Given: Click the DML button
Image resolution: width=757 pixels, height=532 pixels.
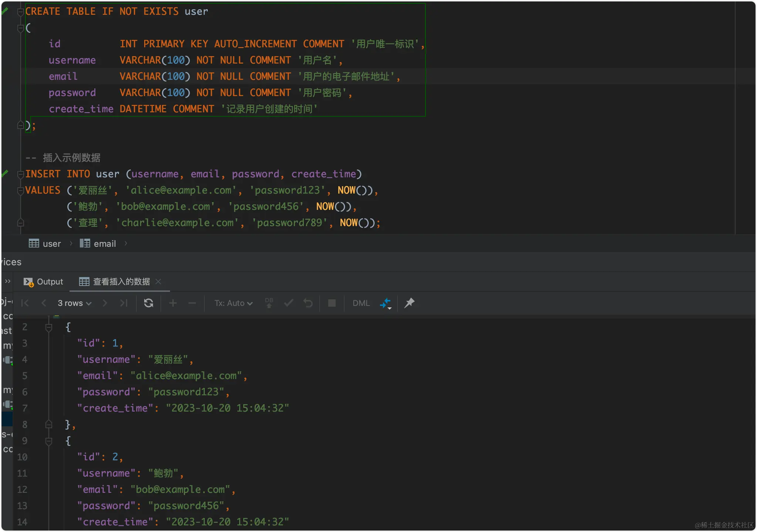Looking at the screenshot, I should pyautogui.click(x=361, y=303).
